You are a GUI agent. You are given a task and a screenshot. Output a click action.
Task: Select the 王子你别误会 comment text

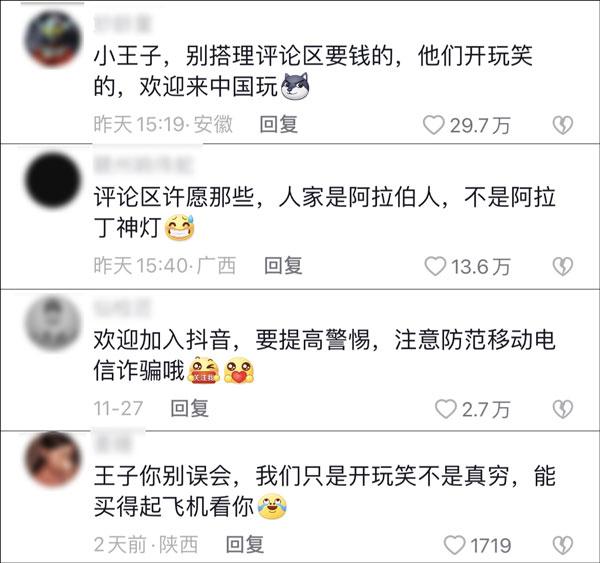click(x=324, y=492)
